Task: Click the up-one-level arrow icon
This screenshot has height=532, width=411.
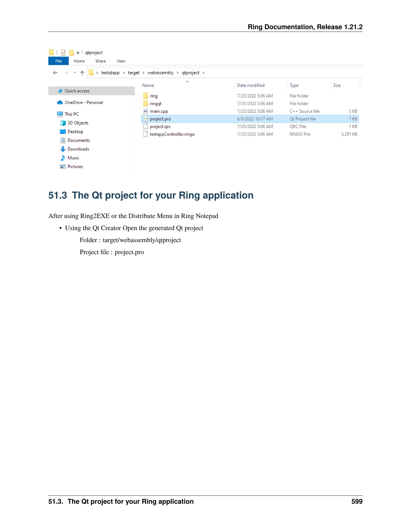Action: pyautogui.click(x=82, y=73)
